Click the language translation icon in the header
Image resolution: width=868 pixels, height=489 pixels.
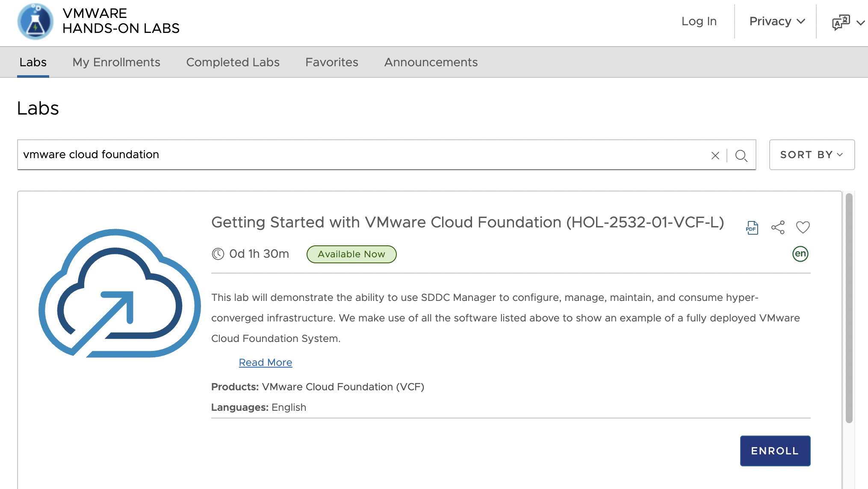click(x=840, y=21)
